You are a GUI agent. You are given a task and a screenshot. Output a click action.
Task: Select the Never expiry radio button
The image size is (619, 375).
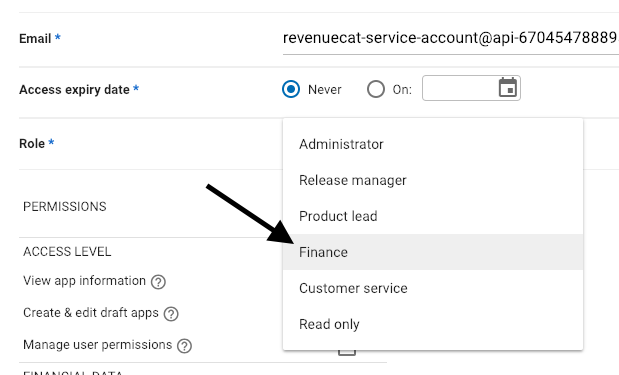tap(291, 89)
